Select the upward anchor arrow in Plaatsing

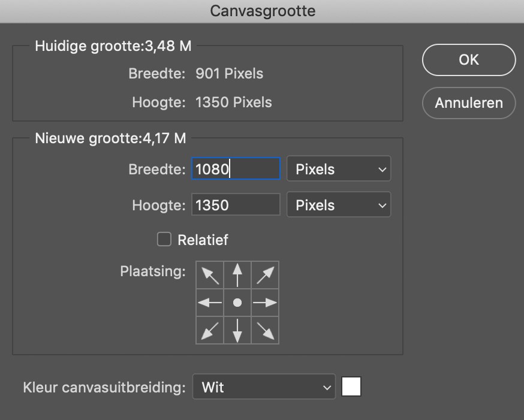(237, 274)
